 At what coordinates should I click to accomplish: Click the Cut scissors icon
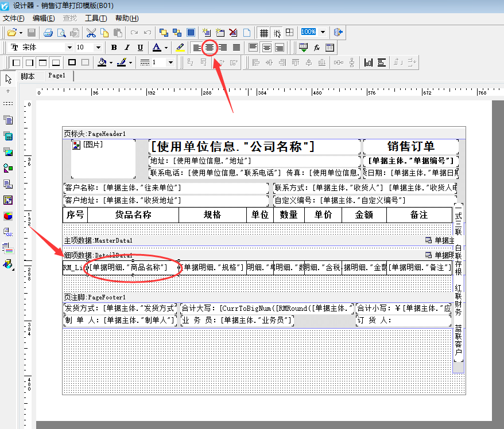92,32
